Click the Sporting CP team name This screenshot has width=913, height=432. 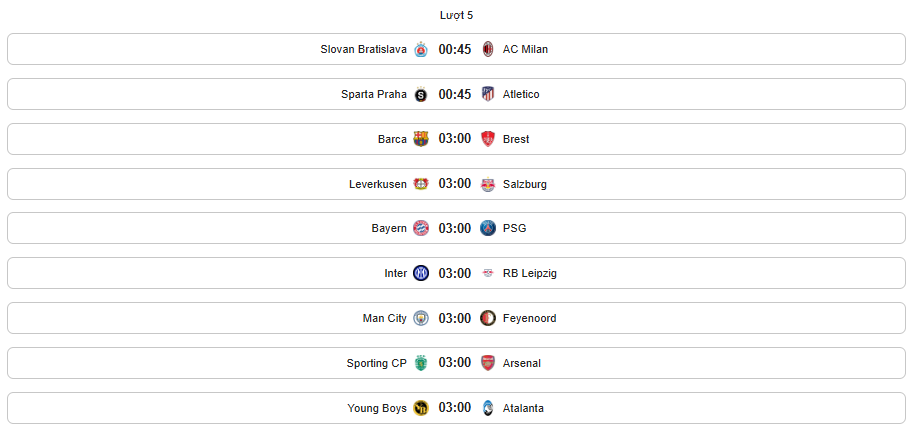tap(376, 363)
